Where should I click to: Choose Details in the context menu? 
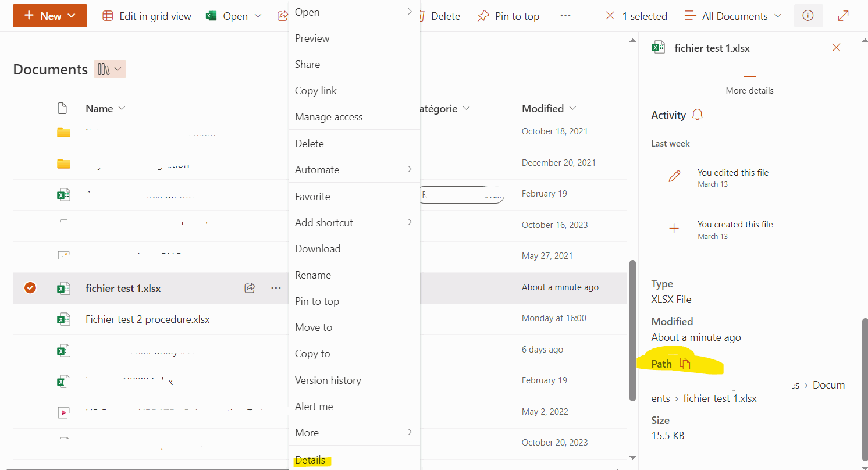click(310, 460)
